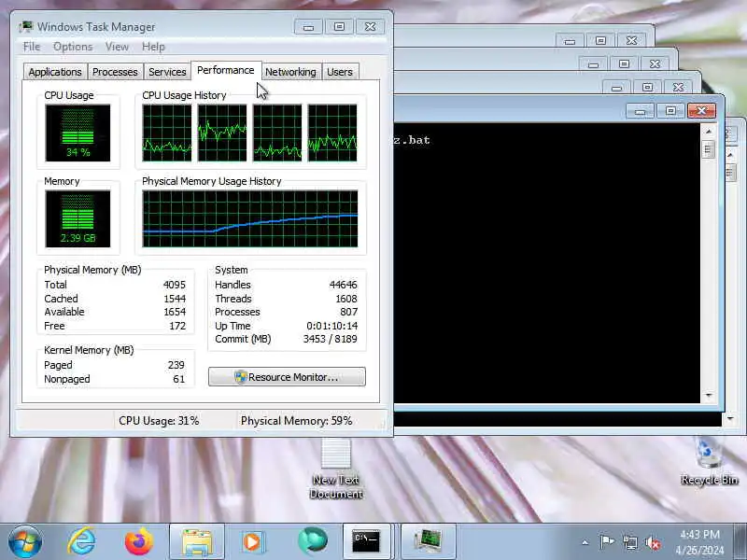This screenshot has height=560, width=747.
Task: Click the Commit value 3453 / 8189
Action: click(331, 339)
